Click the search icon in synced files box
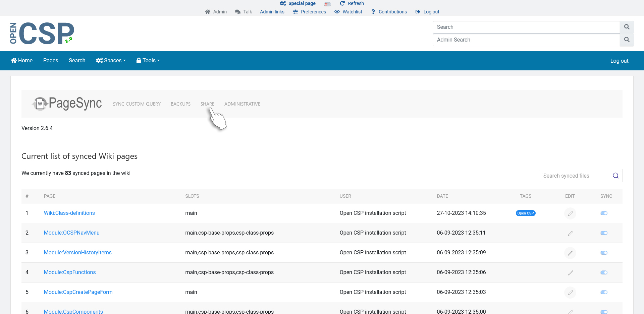The height and width of the screenshot is (314, 644). [615, 176]
